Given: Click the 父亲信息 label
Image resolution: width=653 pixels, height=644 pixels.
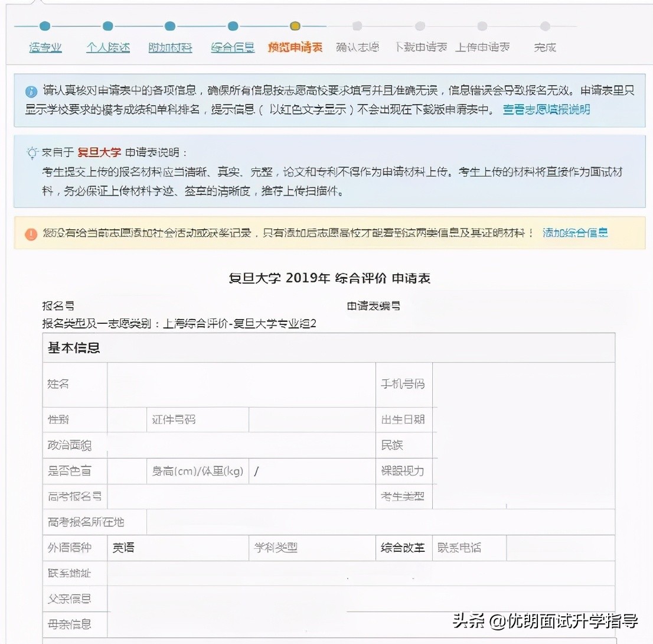Looking at the screenshot, I should (x=69, y=599).
